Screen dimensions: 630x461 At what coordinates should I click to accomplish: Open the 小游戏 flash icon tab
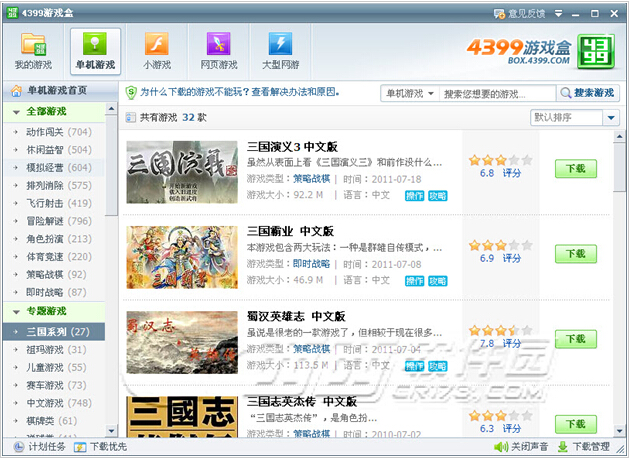coord(157,43)
